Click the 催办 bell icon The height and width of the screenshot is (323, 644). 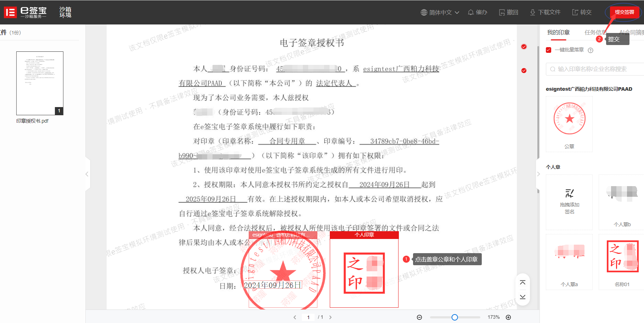pos(471,12)
